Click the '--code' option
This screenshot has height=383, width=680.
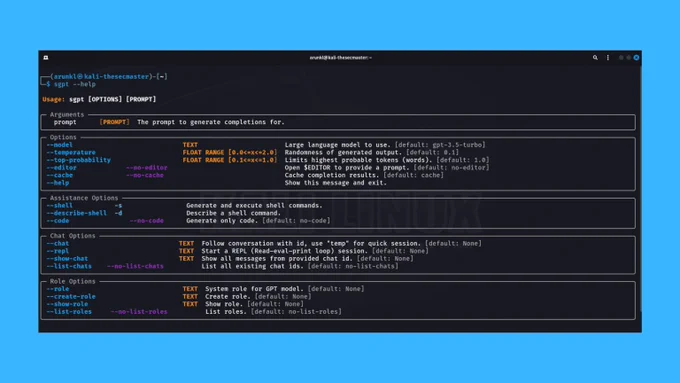click(x=58, y=221)
